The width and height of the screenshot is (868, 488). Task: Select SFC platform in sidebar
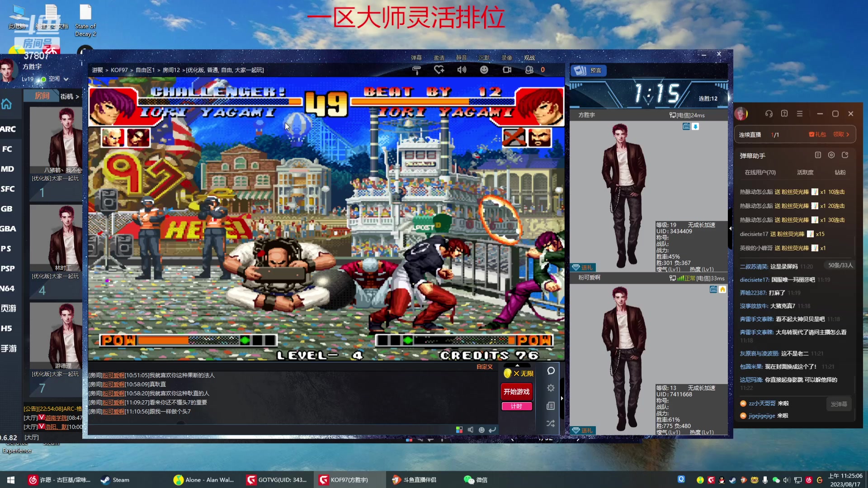pyautogui.click(x=8, y=189)
